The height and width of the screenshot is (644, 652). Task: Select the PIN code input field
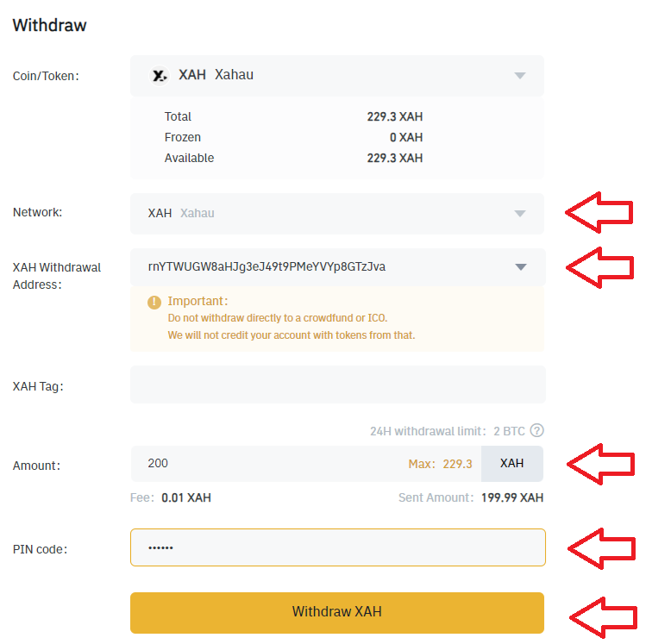[337, 547]
